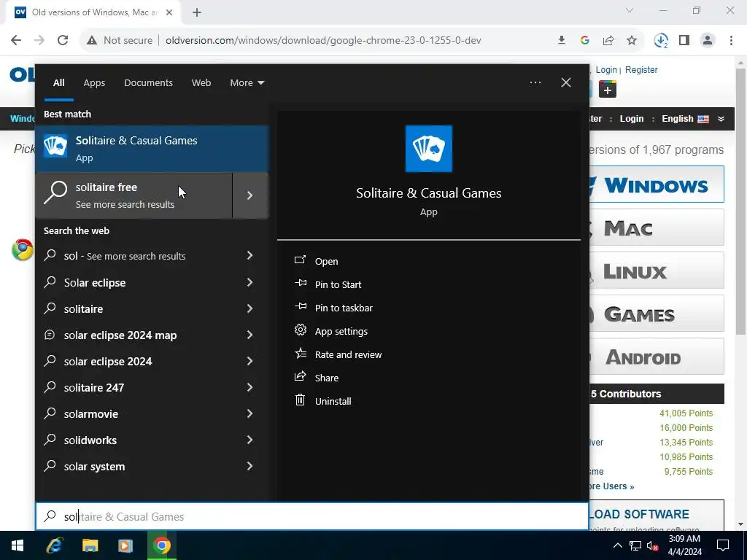Viewport: 747px width, 560px height.
Task: Open the notification center icon
Action: pyautogui.click(x=723, y=545)
